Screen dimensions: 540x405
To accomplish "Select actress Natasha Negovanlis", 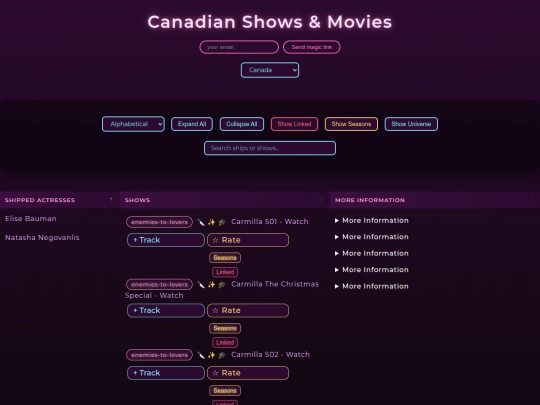I will point(42,238).
